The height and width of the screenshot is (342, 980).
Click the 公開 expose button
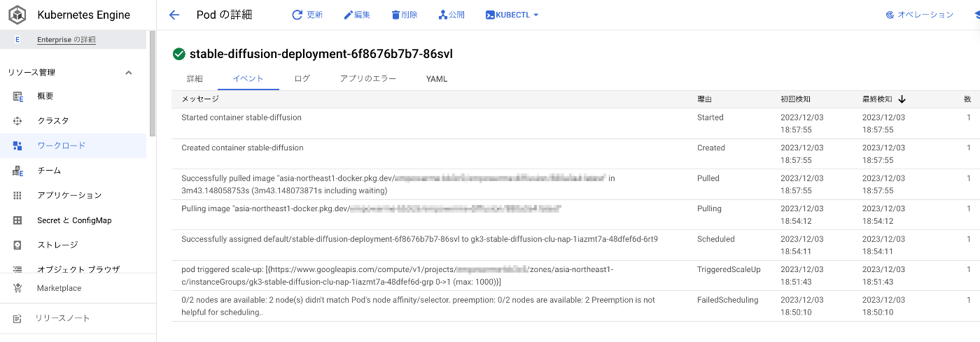click(451, 15)
